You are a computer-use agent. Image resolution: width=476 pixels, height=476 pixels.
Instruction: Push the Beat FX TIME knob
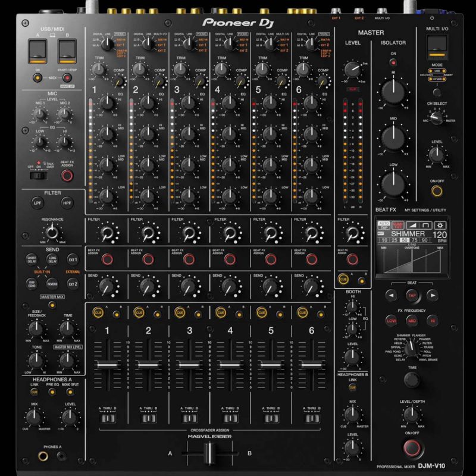coord(412,380)
